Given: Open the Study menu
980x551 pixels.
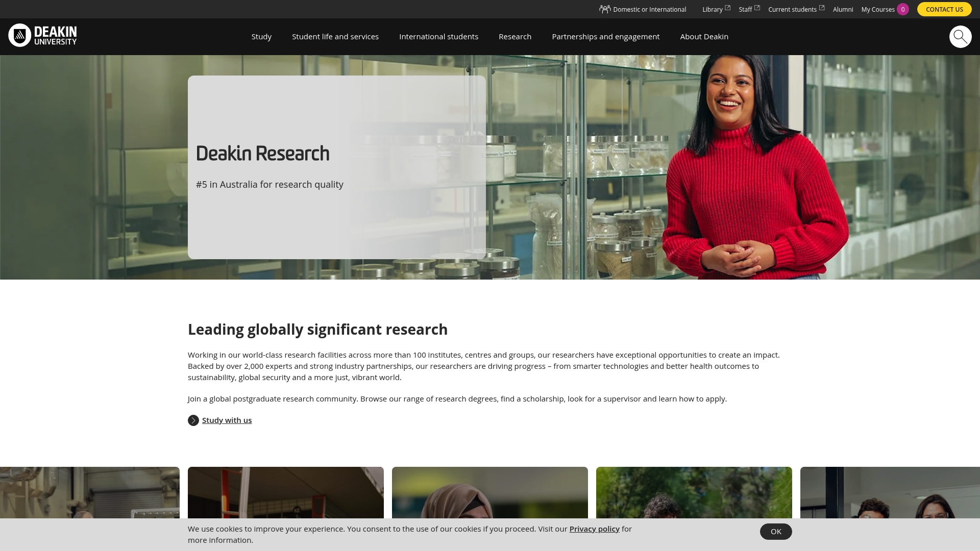Looking at the screenshot, I should click(261, 37).
